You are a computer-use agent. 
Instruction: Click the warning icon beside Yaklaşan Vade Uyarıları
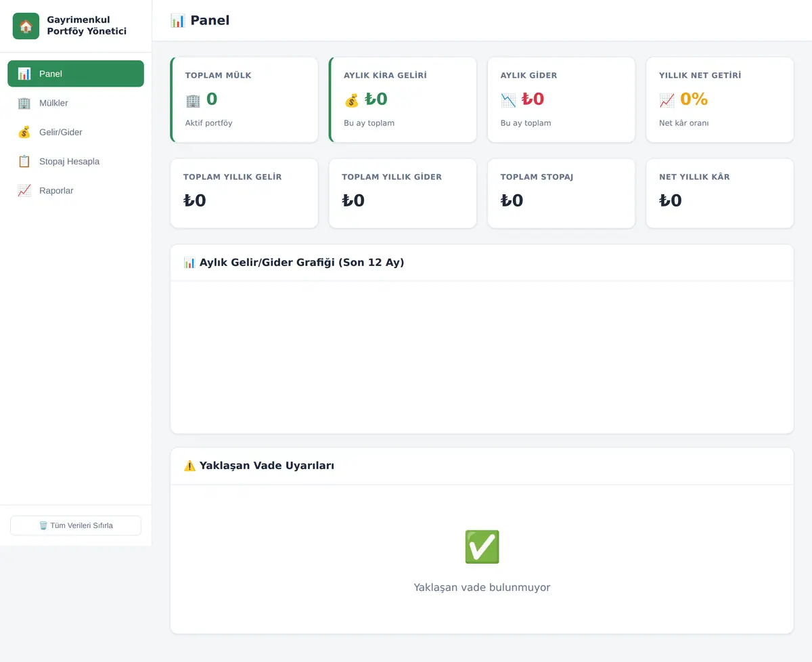(x=189, y=466)
